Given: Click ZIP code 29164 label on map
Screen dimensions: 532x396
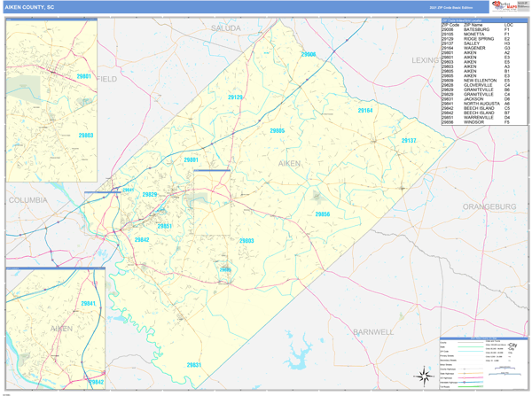Looking at the screenshot, I should [x=365, y=111].
